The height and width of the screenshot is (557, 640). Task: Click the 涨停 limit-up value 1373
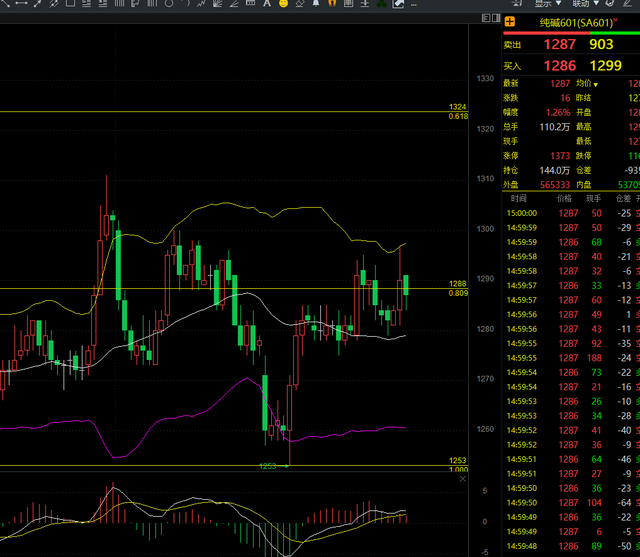(x=560, y=155)
